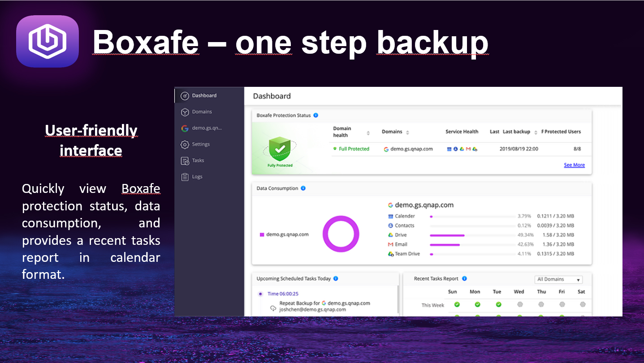Click Calendar icon under Service Health
Viewport: 644px width, 363px height.
point(450,149)
